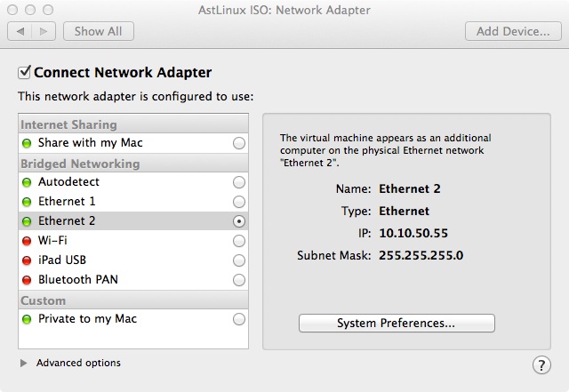Click green status dot beside Ethernet 2

point(27,221)
